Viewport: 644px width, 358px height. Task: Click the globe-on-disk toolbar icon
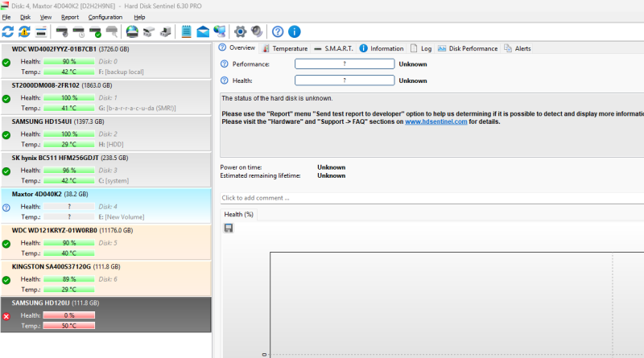tap(132, 31)
